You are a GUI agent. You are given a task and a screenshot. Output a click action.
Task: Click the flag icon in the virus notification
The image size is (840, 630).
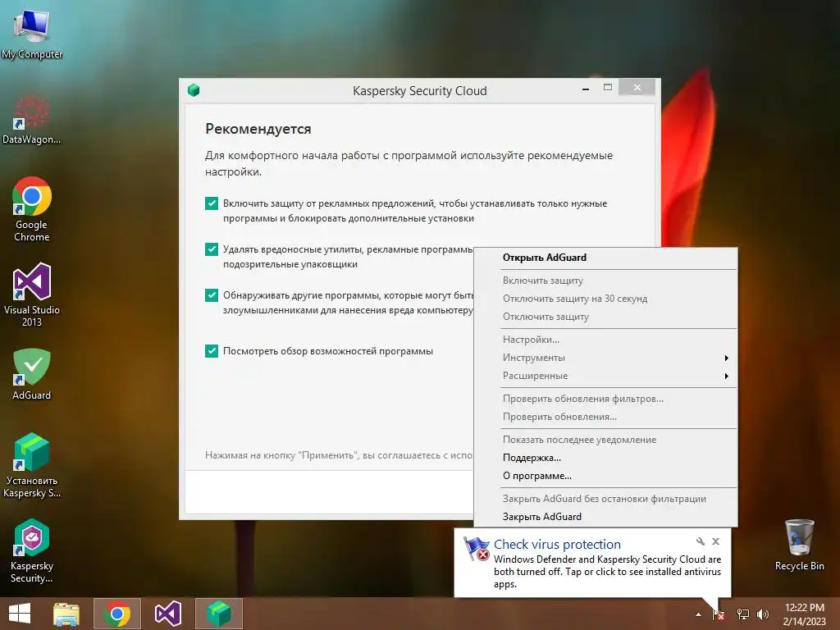(x=477, y=549)
